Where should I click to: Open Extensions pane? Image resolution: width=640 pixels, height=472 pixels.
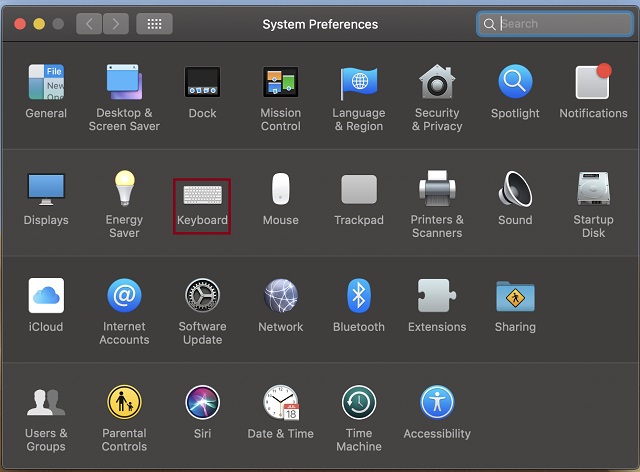pyautogui.click(x=437, y=305)
